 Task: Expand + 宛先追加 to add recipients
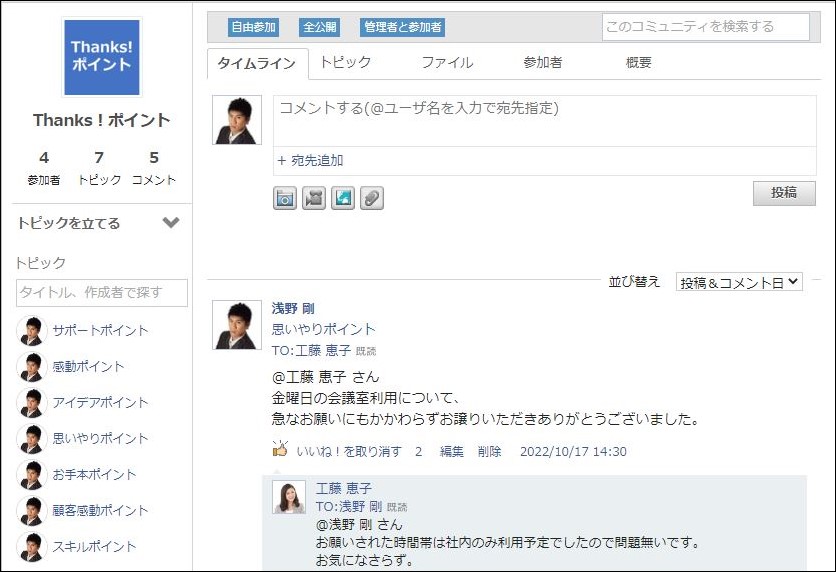(x=310, y=160)
